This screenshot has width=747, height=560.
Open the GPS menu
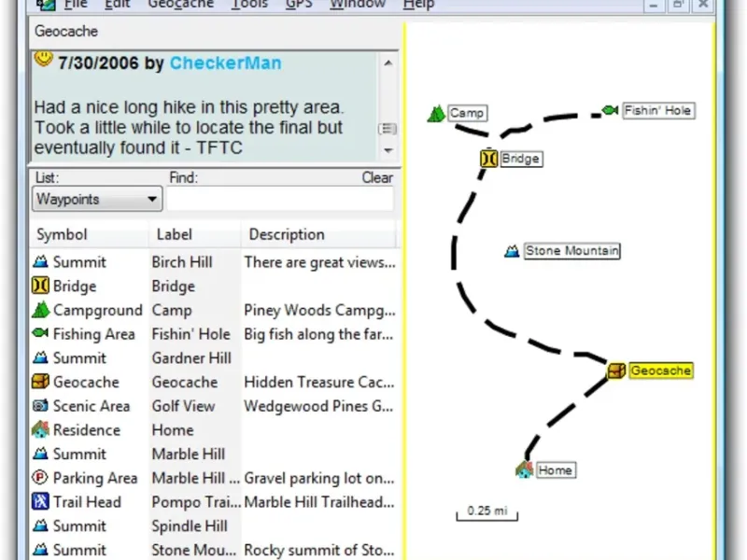[x=299, y=5]
